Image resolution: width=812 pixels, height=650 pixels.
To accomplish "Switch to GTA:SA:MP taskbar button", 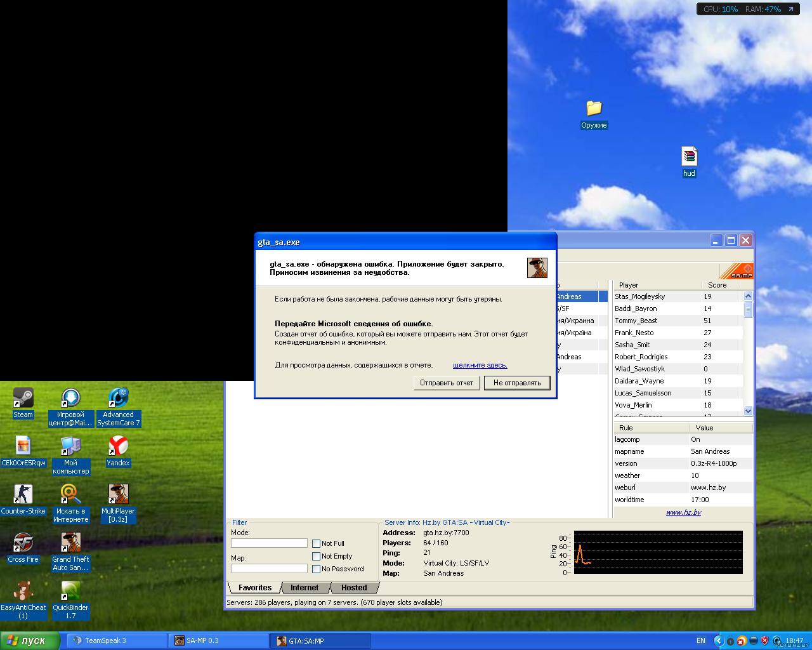I will pyautogui.click(x=320, y=640).
